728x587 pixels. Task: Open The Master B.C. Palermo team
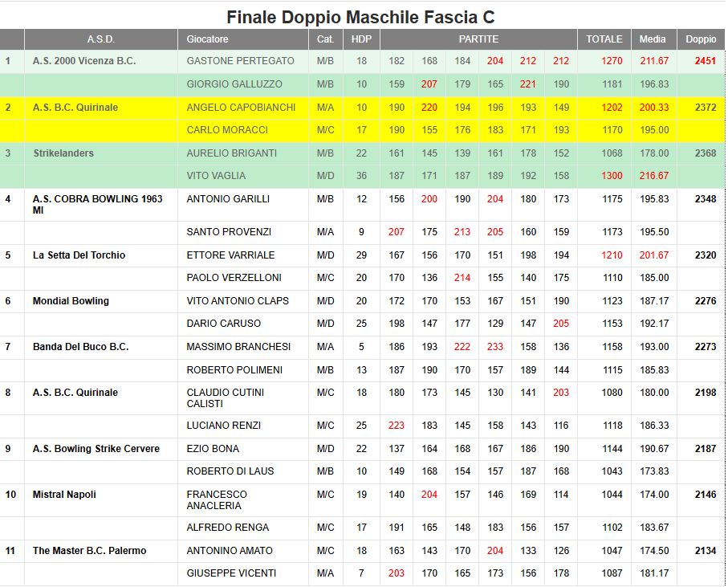click(89, 551)
